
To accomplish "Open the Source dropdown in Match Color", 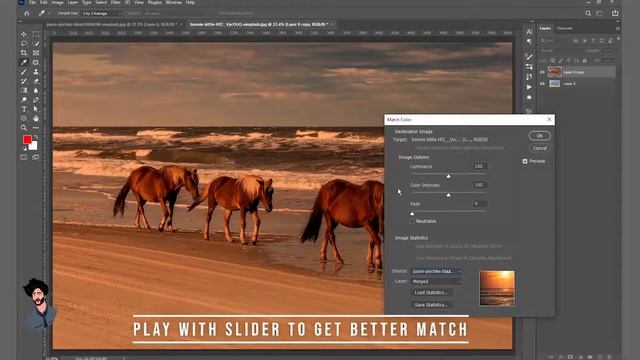I will pyautogui.click(x=436, y=271).
